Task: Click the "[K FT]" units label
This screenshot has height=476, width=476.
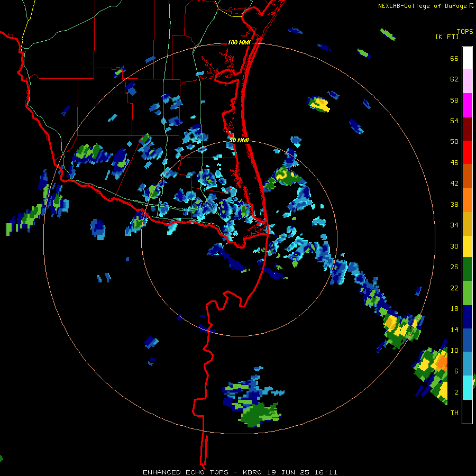Action: pyautogui.click(x=447, y=37)
